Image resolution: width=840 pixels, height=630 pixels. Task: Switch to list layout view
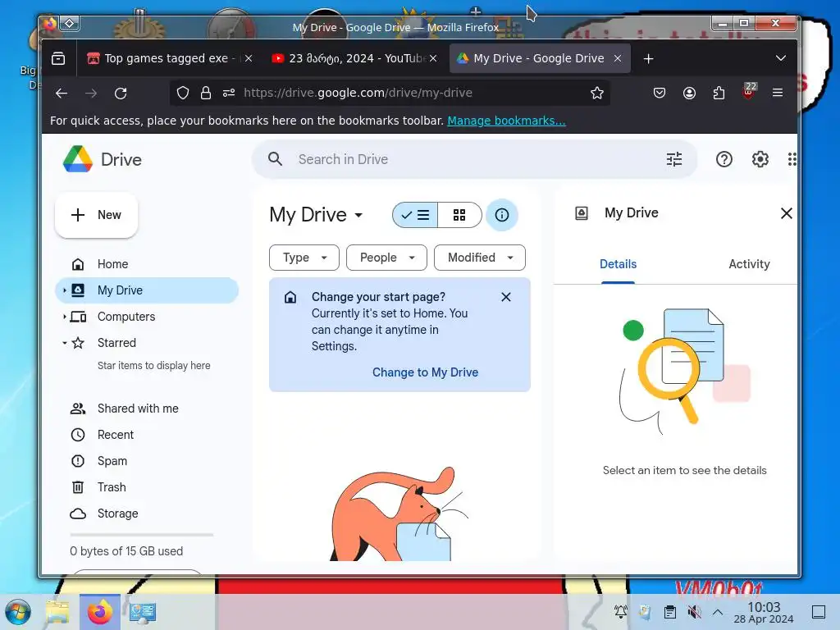click(415, 215)
